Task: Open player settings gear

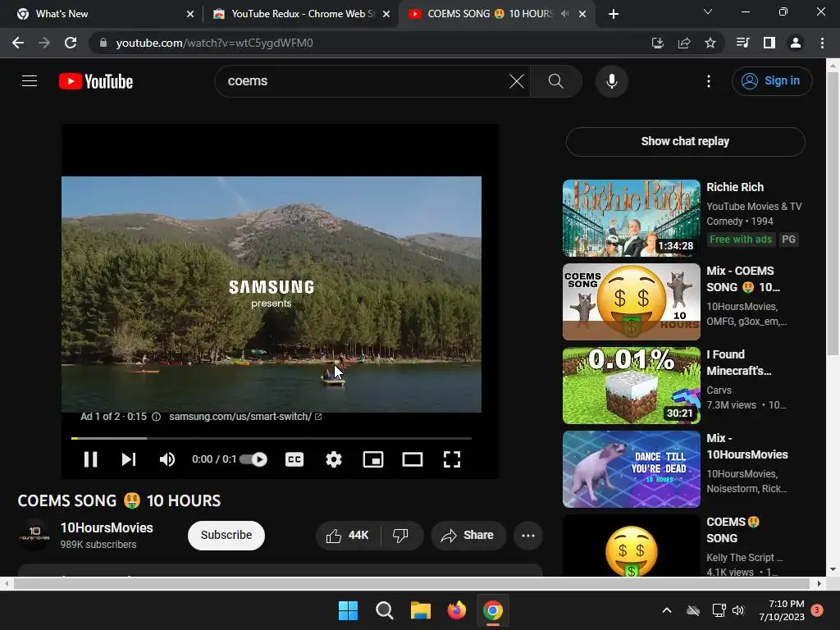Action: pyautogui.click(x=334, y=459)
